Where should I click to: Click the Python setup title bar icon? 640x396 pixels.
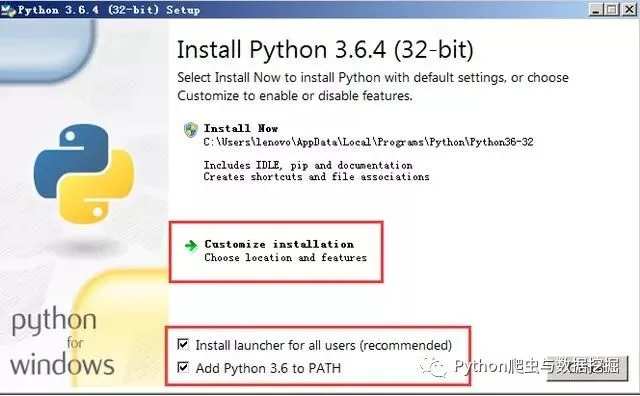click(8, 10)
